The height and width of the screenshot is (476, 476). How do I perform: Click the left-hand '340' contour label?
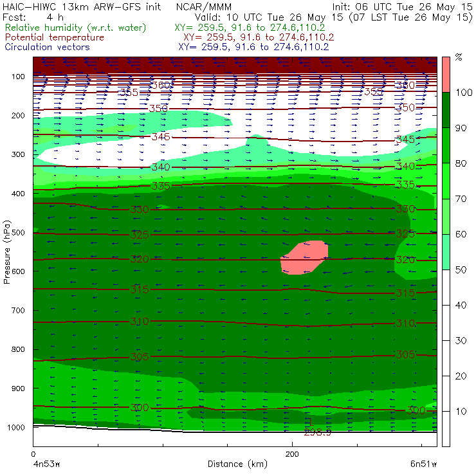161,167
